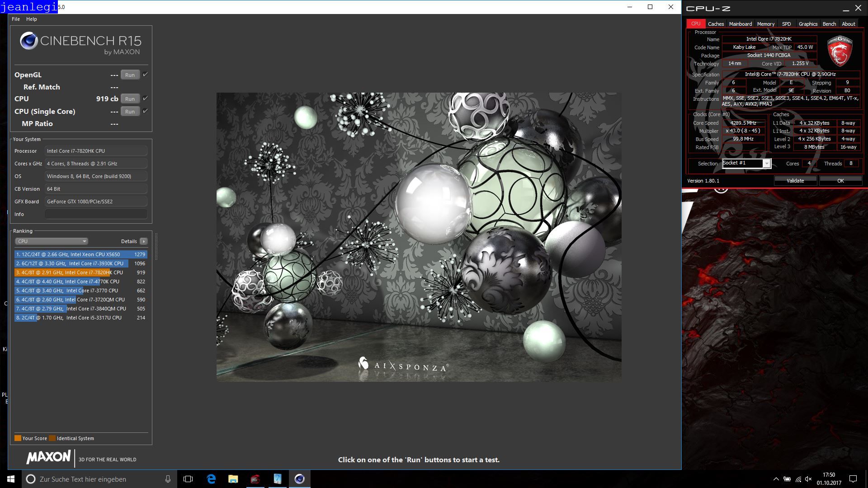Click the orange Your Score legend swatch
This screenshot has width=868, height=488.
click(18, 438)
